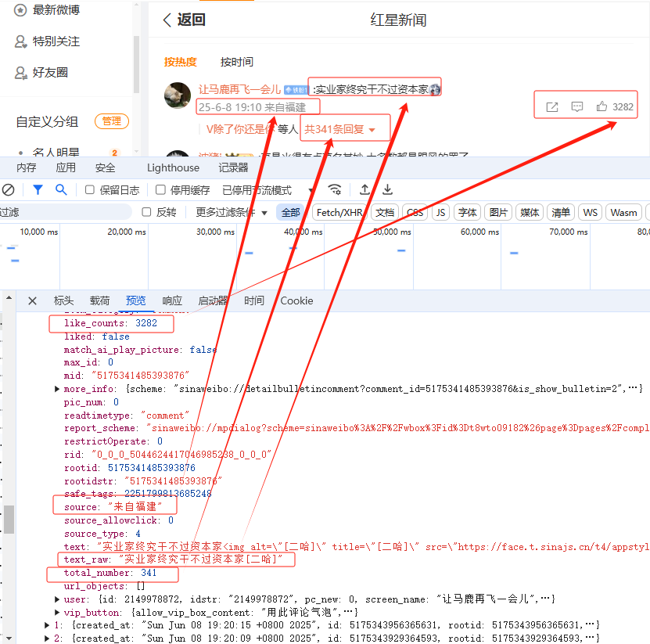Open DevTools 应用 panel tab
This screenshot has height=644, width=650.
[x=66, y=168]
